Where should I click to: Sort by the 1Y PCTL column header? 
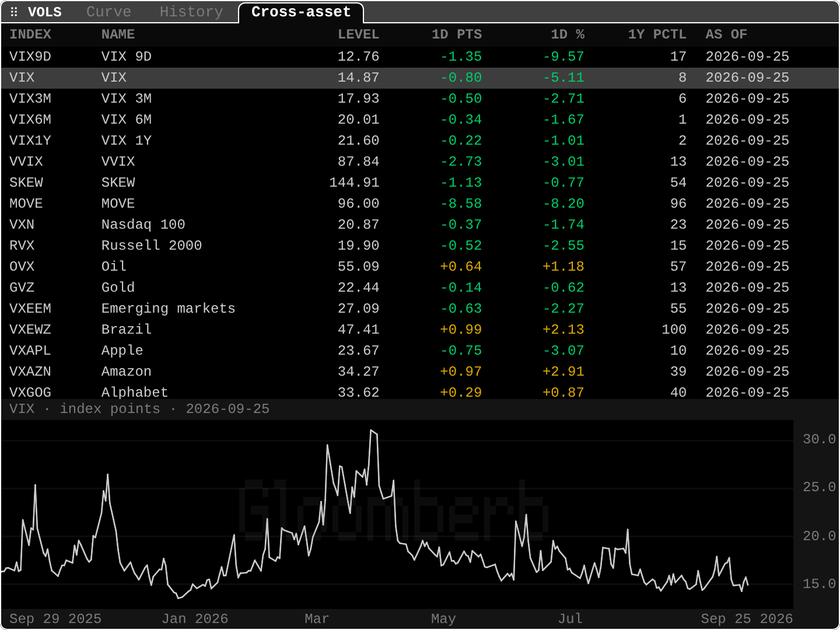657,34
